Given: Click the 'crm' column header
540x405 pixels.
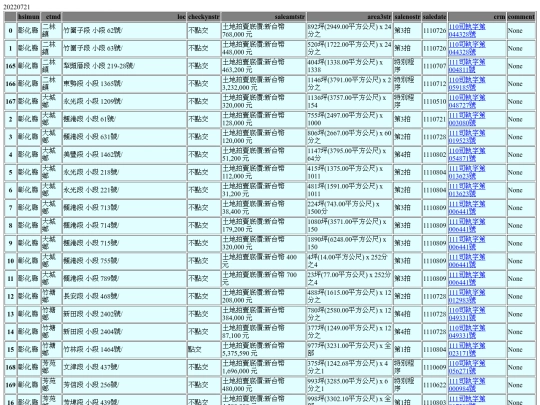Looking at the screenshot, I should tap(477, 17).
